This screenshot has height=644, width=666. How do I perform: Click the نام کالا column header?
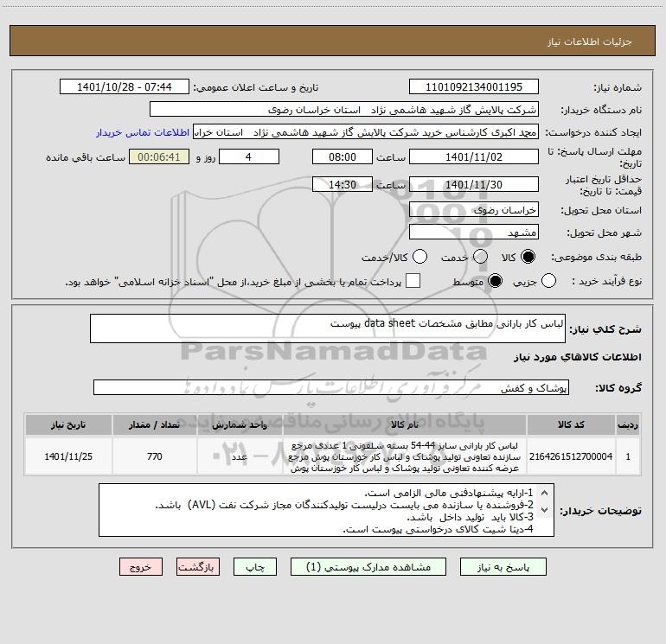pos(405,424)
